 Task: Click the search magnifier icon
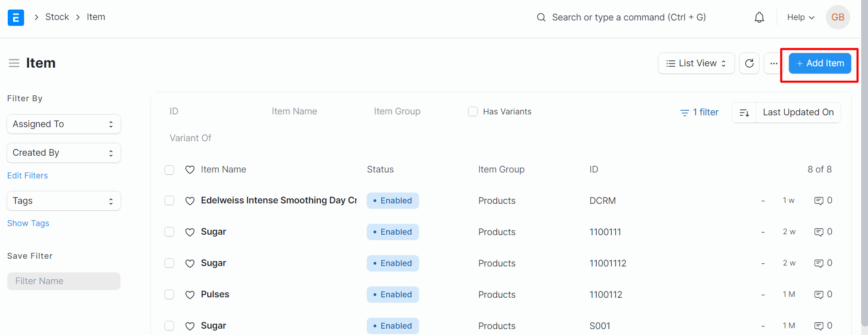click(541, 17)
